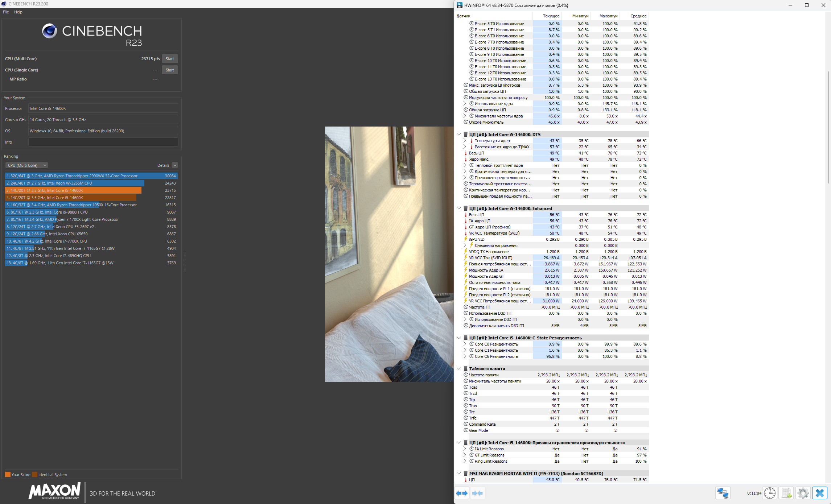
Task: Click the lightning icon of Остаточная мощность чипа
Action: (x=466, y=282)
